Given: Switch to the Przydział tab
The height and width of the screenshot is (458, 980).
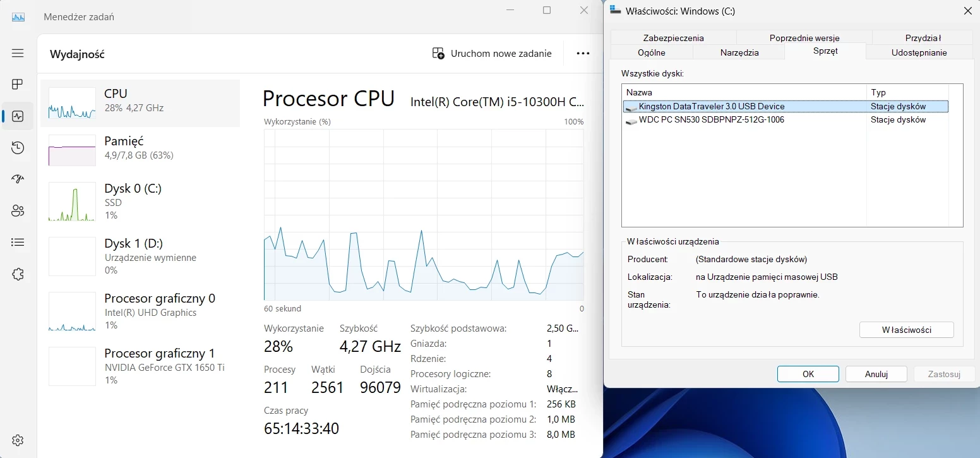Looking at the screenshot, I should (x=923, y=38).
